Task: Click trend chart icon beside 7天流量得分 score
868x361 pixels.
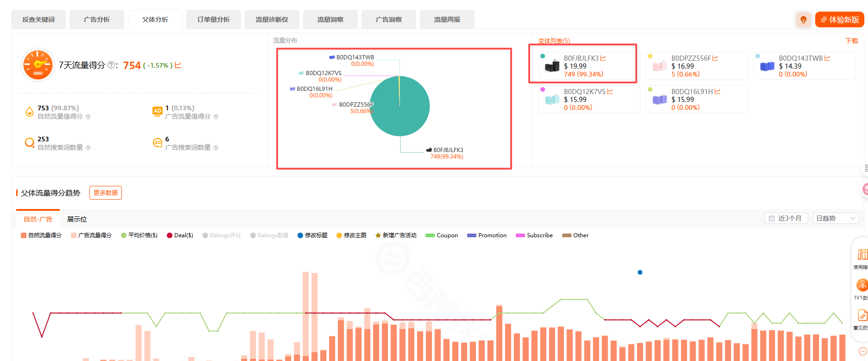Action: [x=178, y=65]
